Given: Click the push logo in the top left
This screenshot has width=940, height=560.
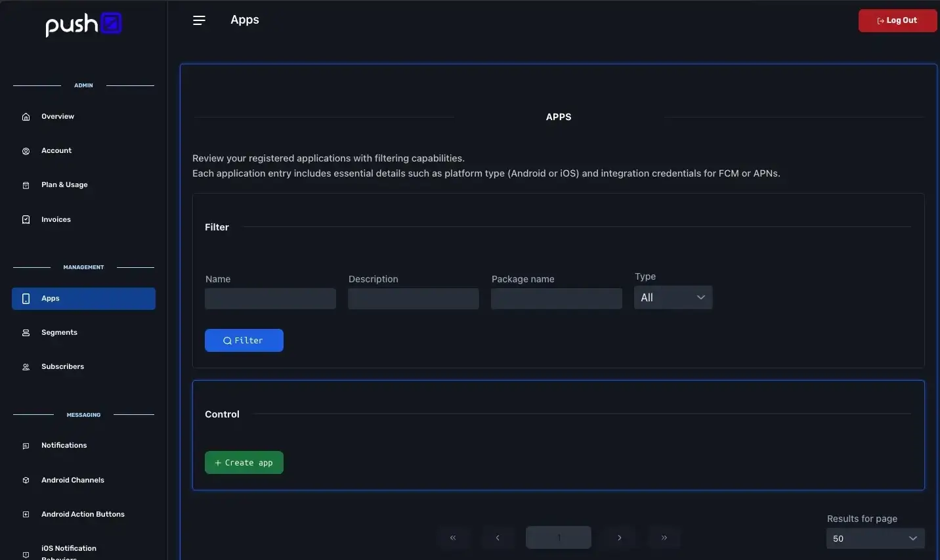Looking at the screenshot, I should click(x=83, y=24).
